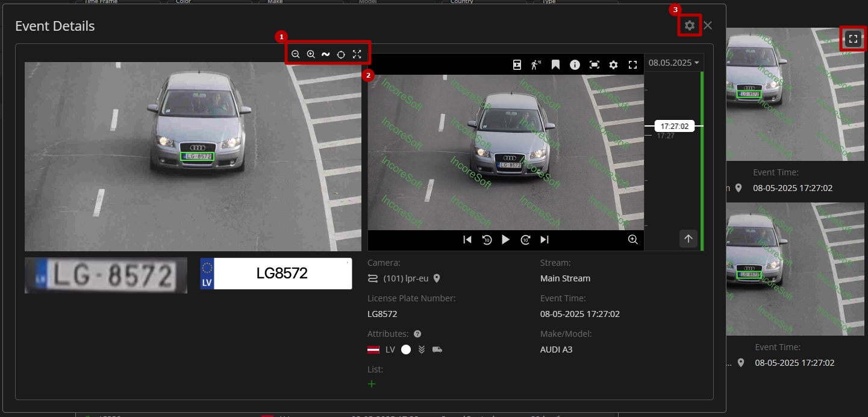Image resolution: width=868 pixels, height=417 pixels.
Task: Open second background thumbnail of the Audi
Action: coord(796,269)
